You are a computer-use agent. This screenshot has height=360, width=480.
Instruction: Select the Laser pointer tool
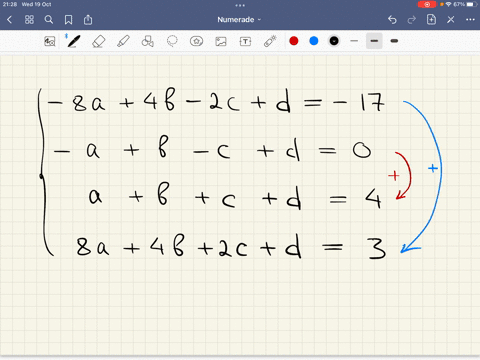pos(270,41)
